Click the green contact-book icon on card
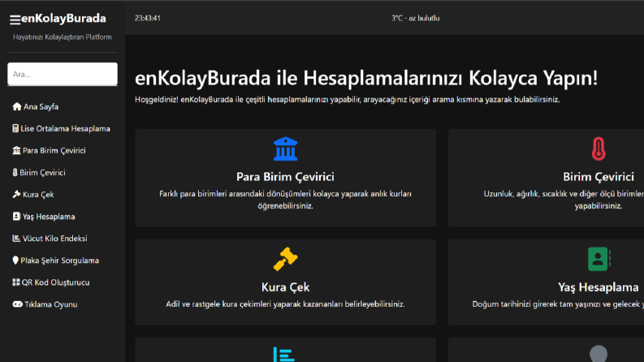The image size is (644, 362). click(599, 259)
